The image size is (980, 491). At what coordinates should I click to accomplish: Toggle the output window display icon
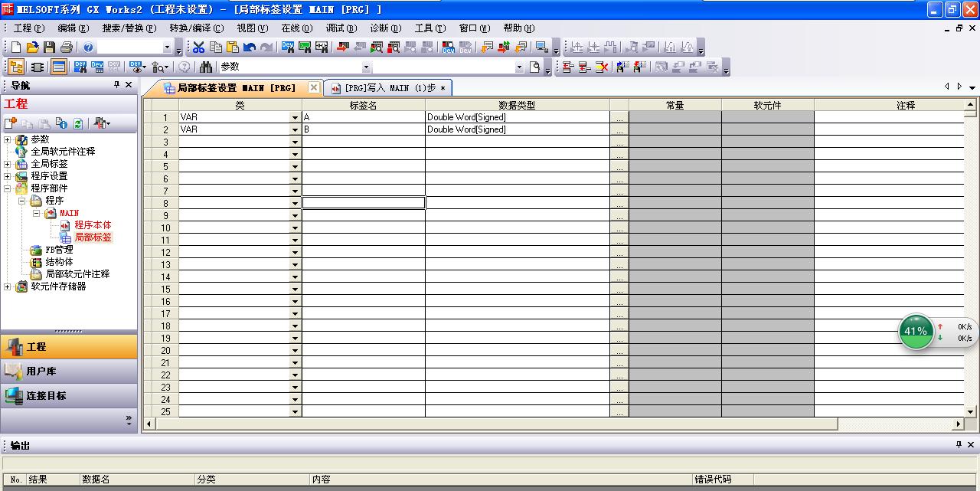[58, 67]
